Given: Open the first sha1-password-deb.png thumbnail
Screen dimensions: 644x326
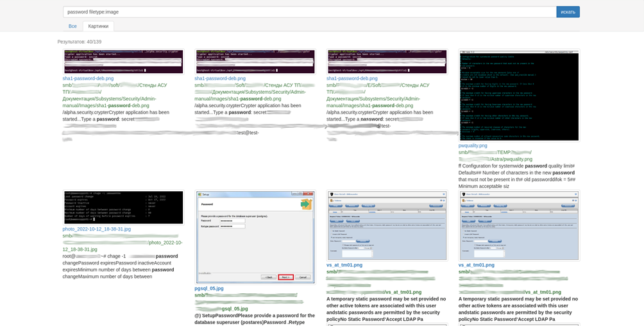Looking at the screenshot, I should pyautogui.click(x=123, y=62).
